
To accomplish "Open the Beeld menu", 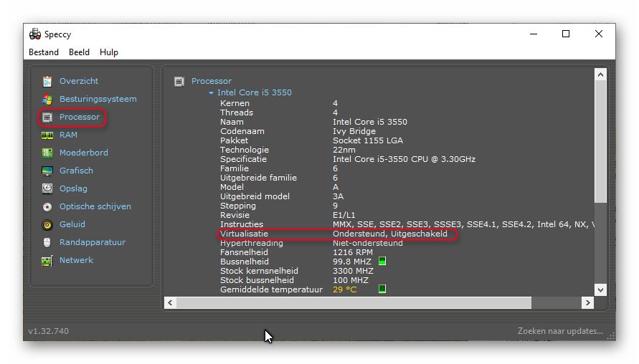I will 79,52.
